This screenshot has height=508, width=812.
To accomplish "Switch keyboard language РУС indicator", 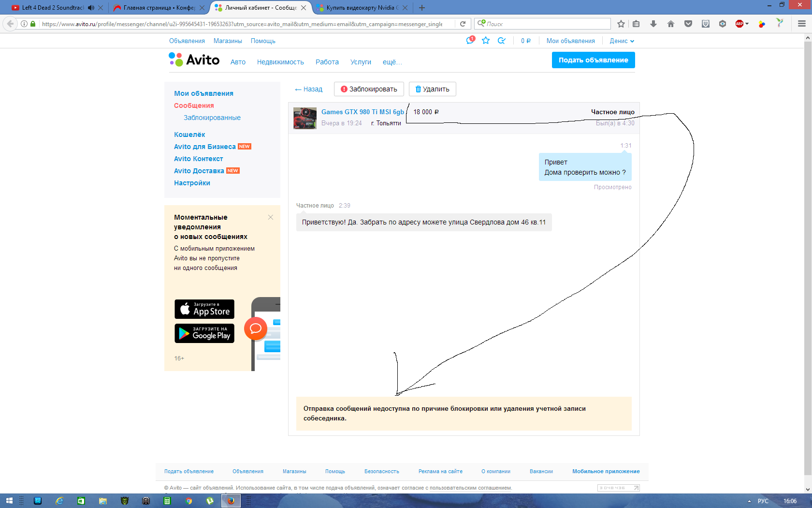I will [763, 501].
